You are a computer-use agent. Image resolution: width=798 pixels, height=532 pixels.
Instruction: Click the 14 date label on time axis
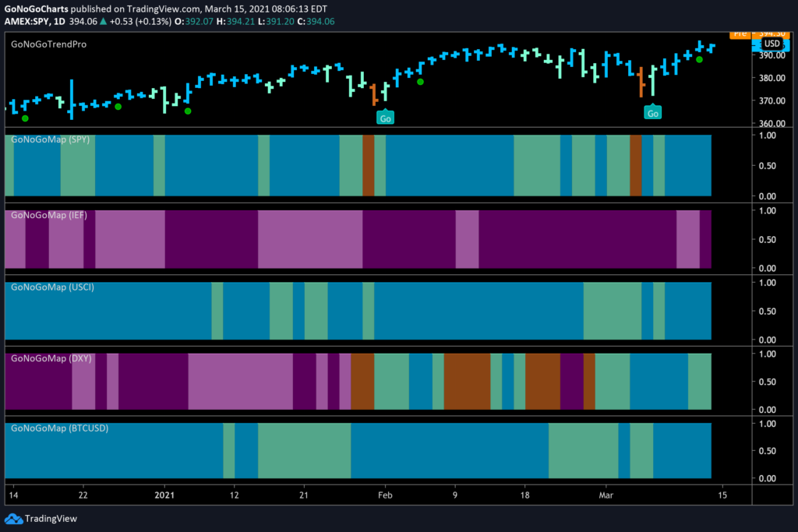(x=14, y=495)
